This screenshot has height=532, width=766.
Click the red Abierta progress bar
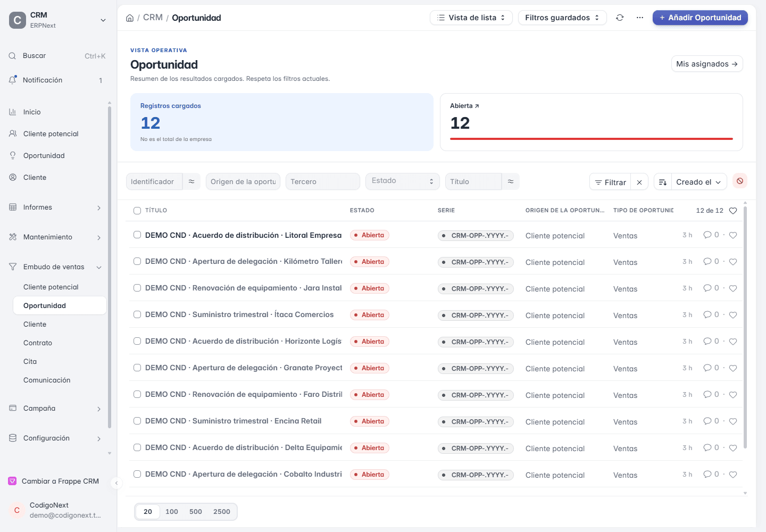click(x=592, y=139)
